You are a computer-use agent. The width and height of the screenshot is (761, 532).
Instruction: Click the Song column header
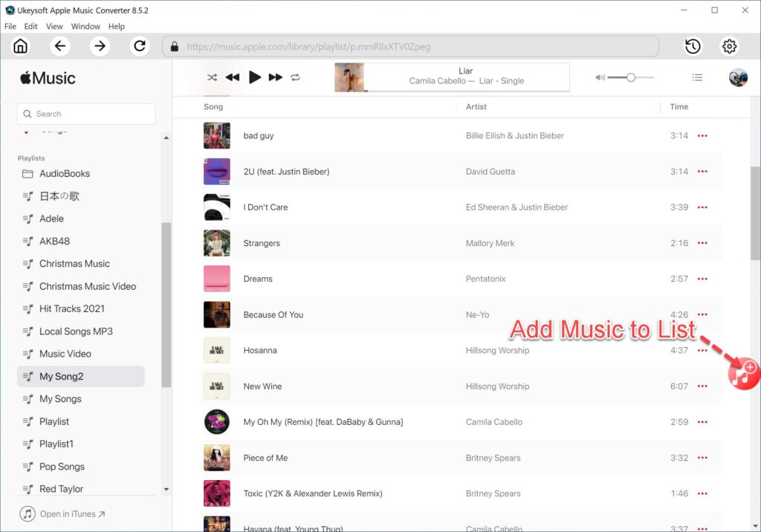click(x=213, y=107)
